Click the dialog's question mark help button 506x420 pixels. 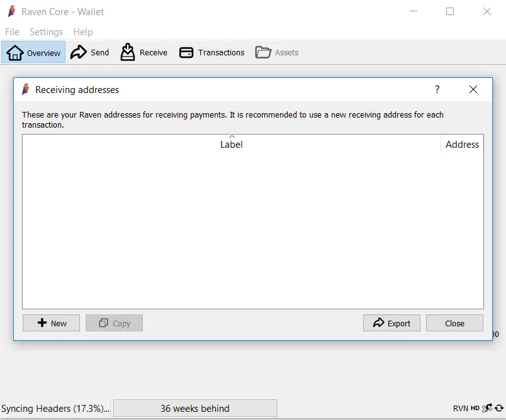coord(437,89)
